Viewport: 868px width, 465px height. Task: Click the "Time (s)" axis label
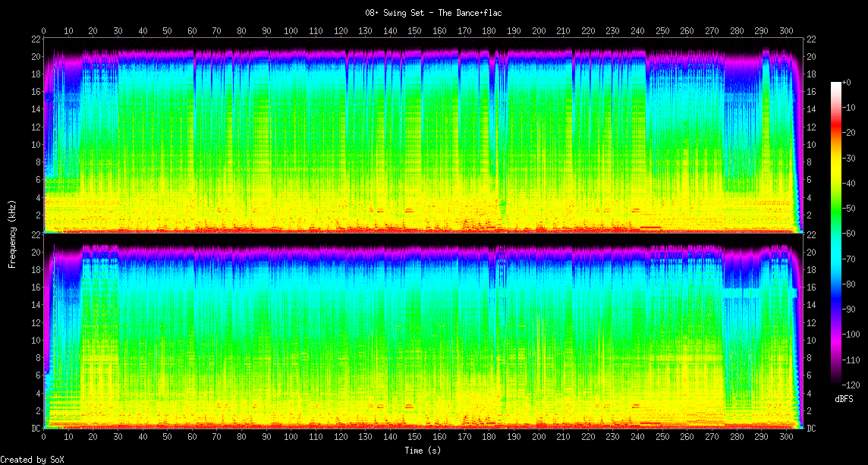[423, 451]
